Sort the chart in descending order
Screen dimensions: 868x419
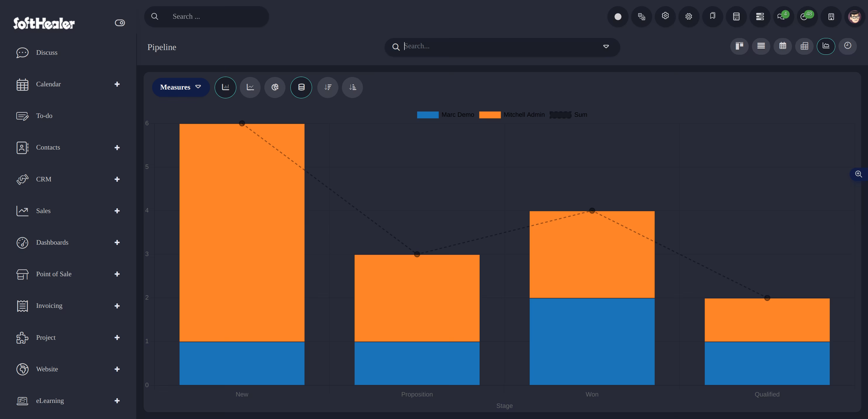328,87
